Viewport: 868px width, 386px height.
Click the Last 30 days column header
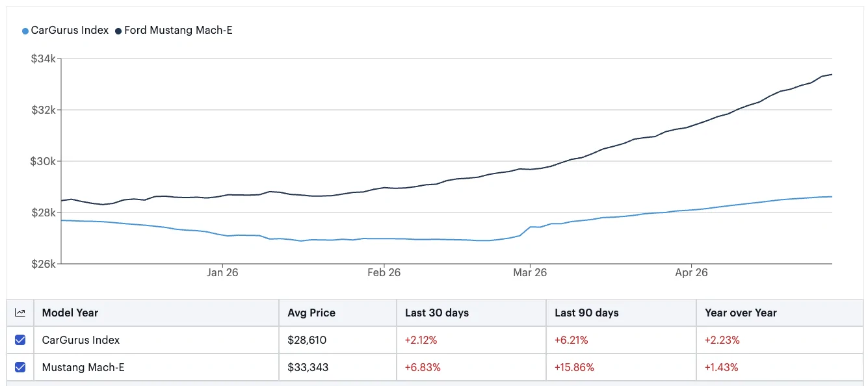437,313
